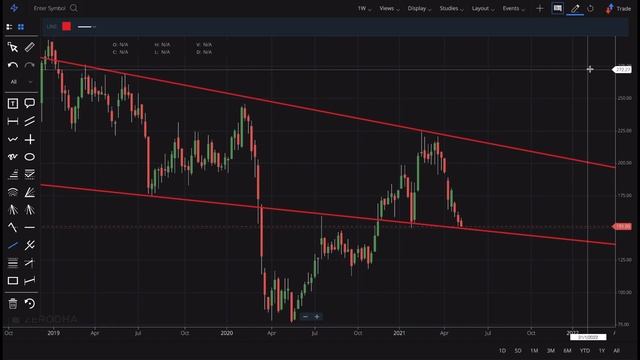
Task: Pick the right pitchfork tool
Action: (x=29, y=210)
